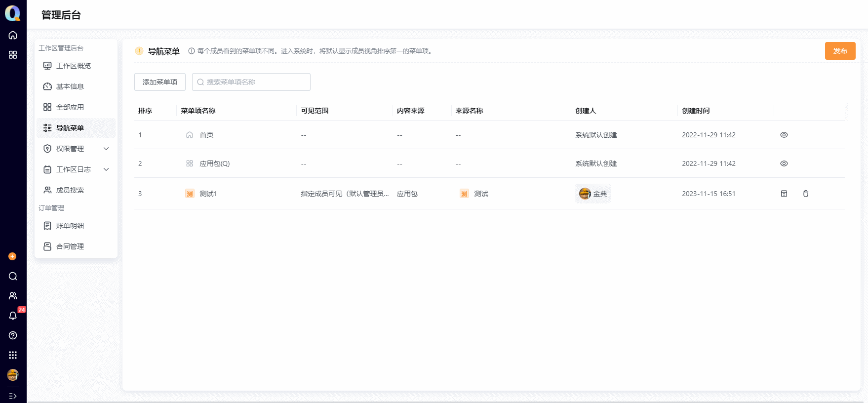
Task: Open 账单明细 in sidebar
Action: point(76,226)
